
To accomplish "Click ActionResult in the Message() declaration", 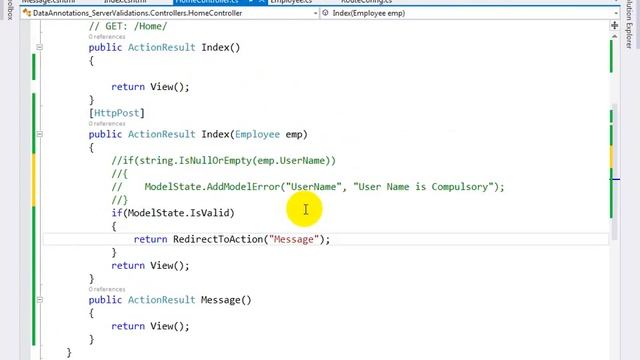I will coord(162,300).
